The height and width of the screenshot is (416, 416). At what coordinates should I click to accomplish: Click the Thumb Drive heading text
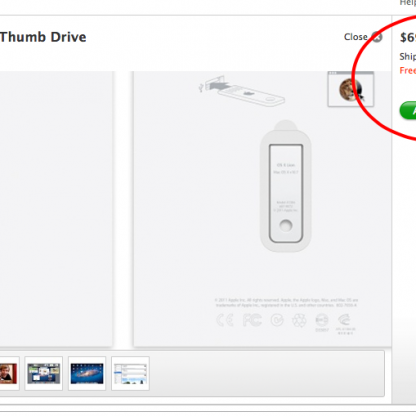pos(43,37)
